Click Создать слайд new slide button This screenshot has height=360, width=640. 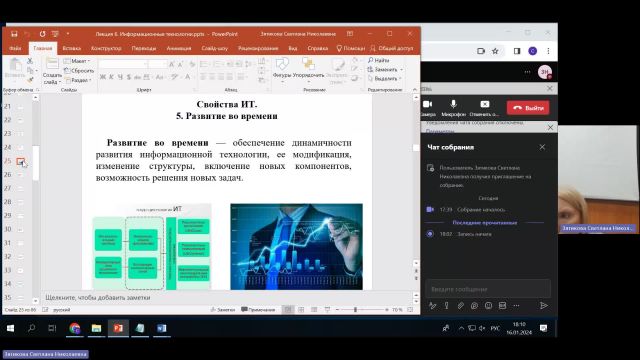52,71
